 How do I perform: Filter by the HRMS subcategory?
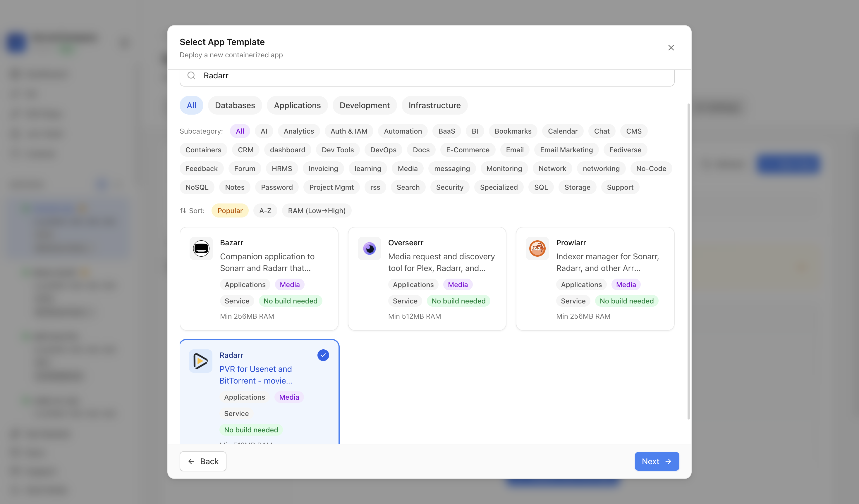281,169
